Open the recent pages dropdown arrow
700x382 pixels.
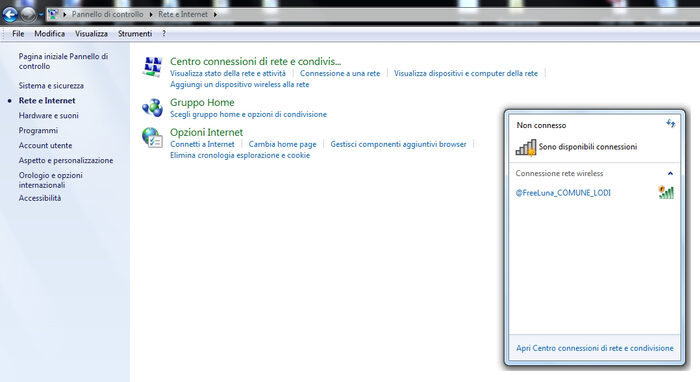click(41, 15)
